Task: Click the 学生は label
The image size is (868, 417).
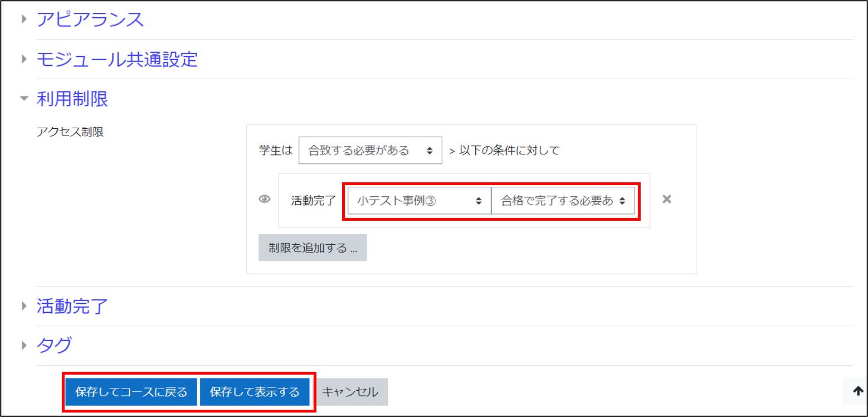Action: click(x=275, y=151)
